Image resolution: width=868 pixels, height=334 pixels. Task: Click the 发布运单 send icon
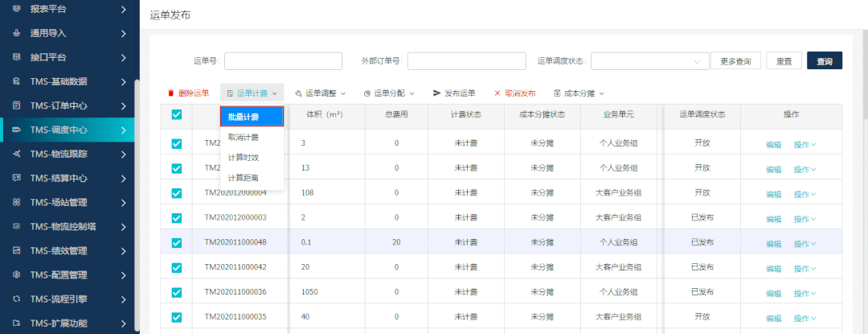437,93
